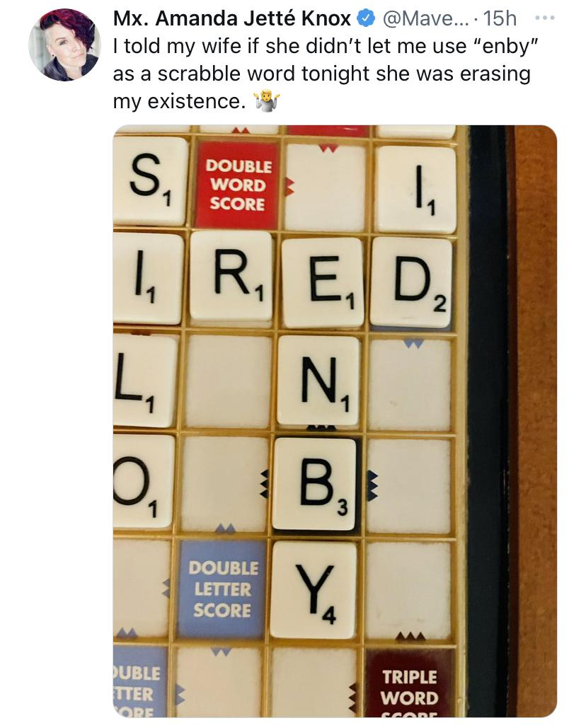The width and height of the screenshot is (586, 728).
Task: Click the D tile worth 2 points
Action: pyautogui.click(x=411, y=282)
